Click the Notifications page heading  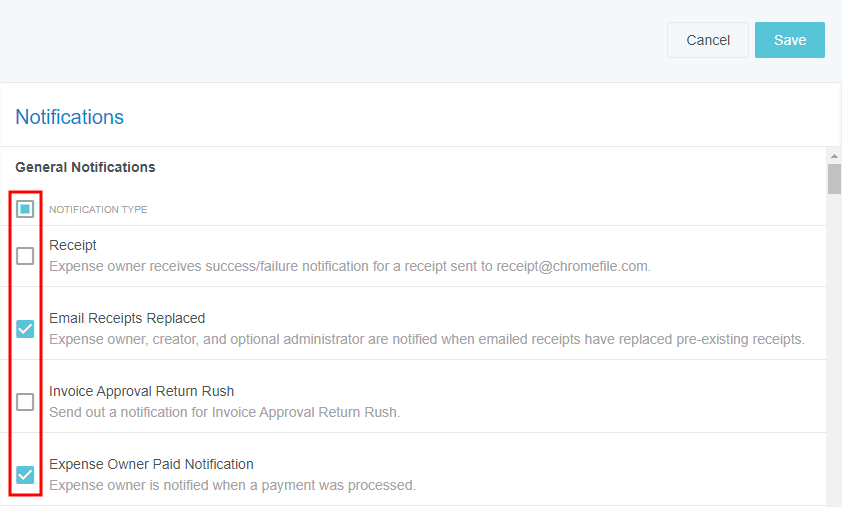(70, 117)
